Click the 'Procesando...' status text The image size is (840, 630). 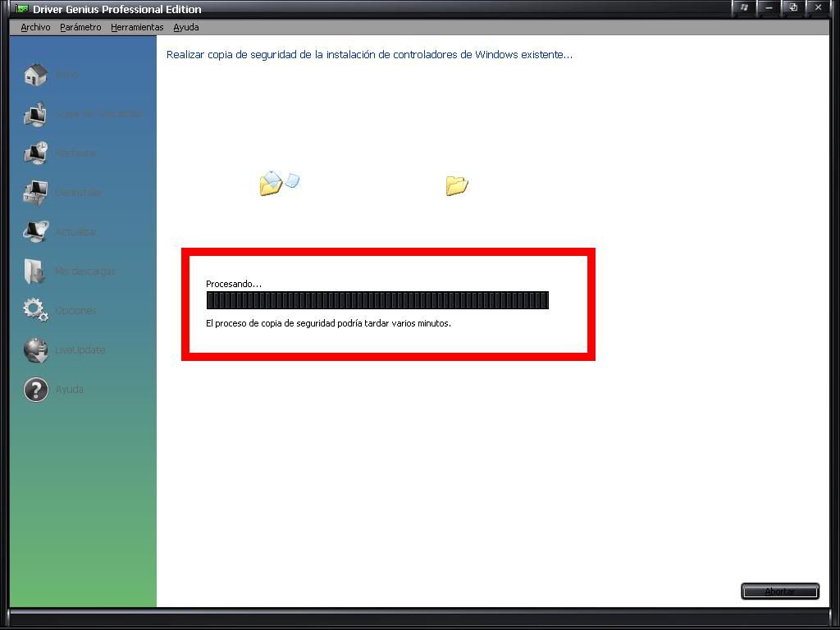coord(234,284)
